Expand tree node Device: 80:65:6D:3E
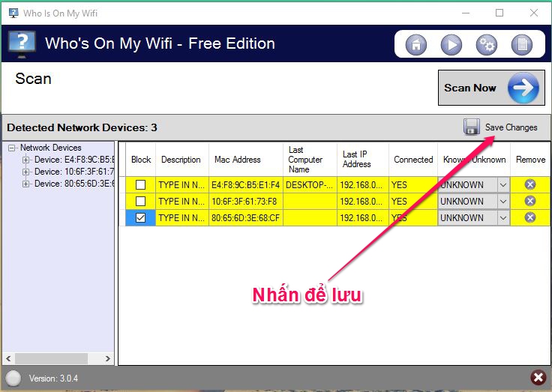 point(25,184)
